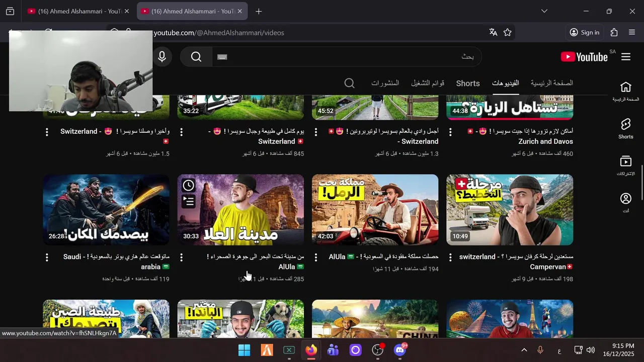Open the 26:28 Harry Potter themed thumbnail
The width and height of the screenshot is (644, 362).
[x=106, y=210]
